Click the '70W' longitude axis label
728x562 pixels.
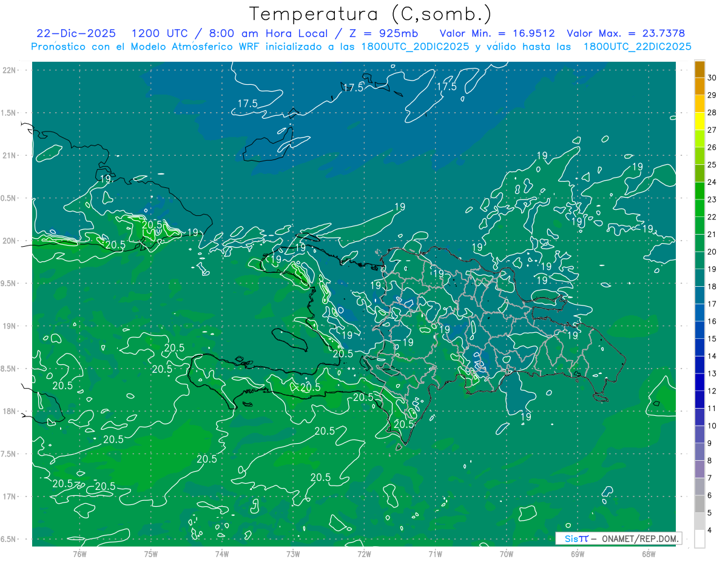tap(507, 554)
